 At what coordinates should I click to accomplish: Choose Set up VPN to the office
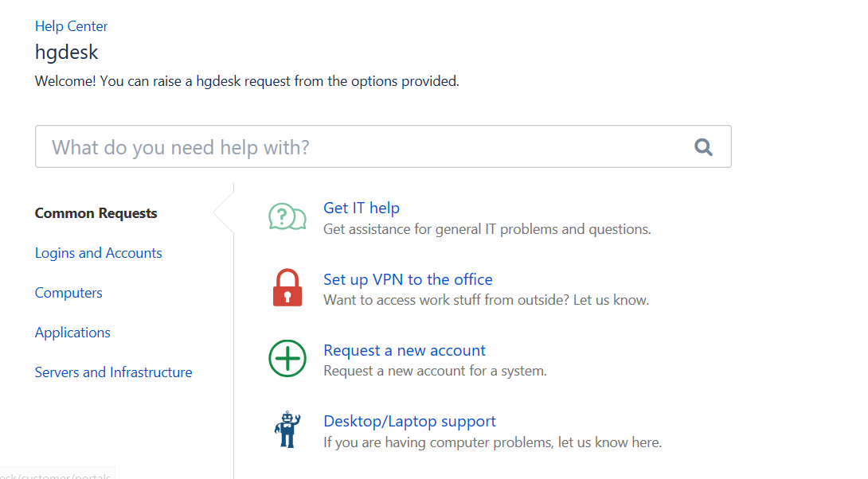point(408,279)
